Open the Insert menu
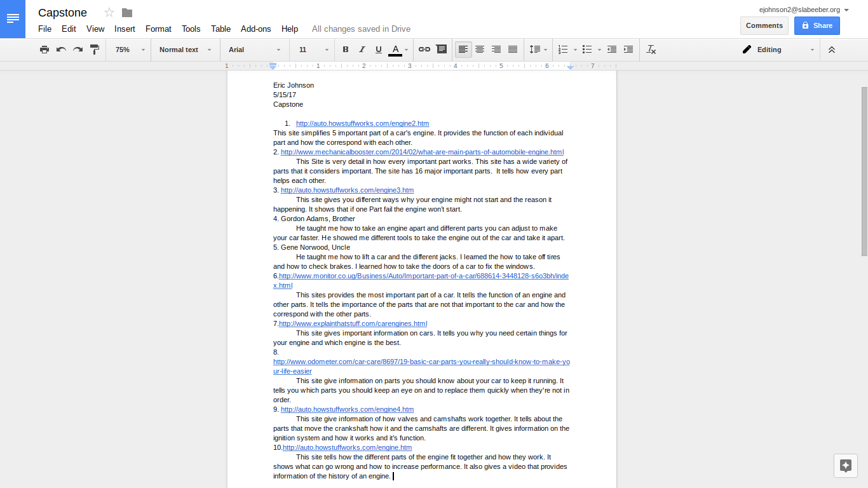This screenshot has width=868, height=488. coord(125,29)
